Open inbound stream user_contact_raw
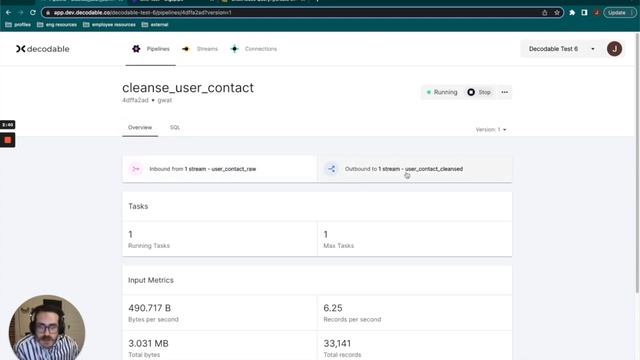 [x=220, y=169]
